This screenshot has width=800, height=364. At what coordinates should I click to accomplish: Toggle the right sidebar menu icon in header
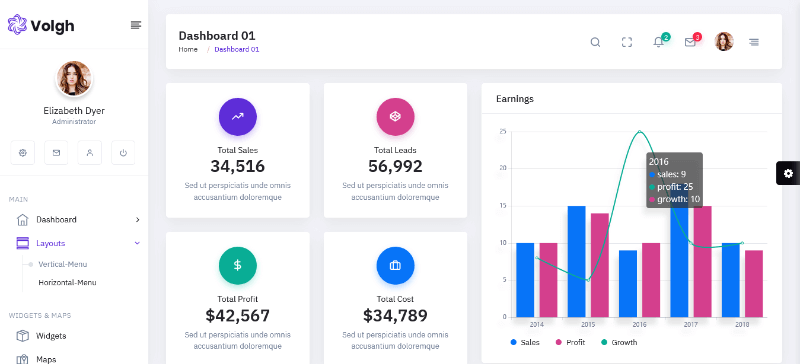tap(754, 42)
